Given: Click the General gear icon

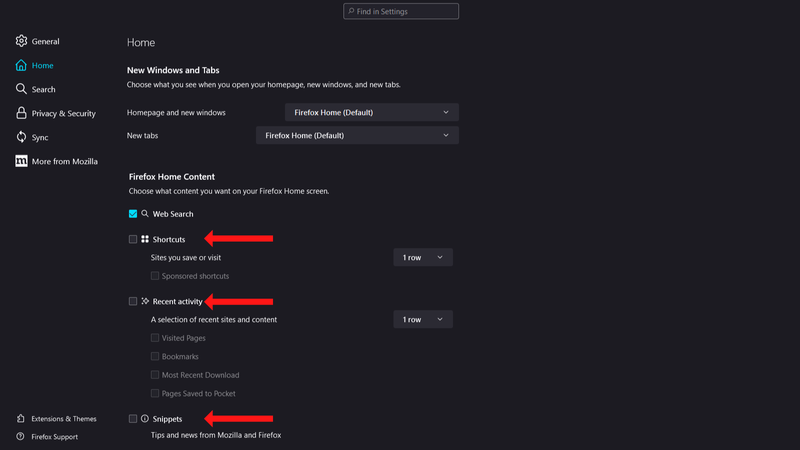Looking at the screenshot, I should click(x=21, y=41).
